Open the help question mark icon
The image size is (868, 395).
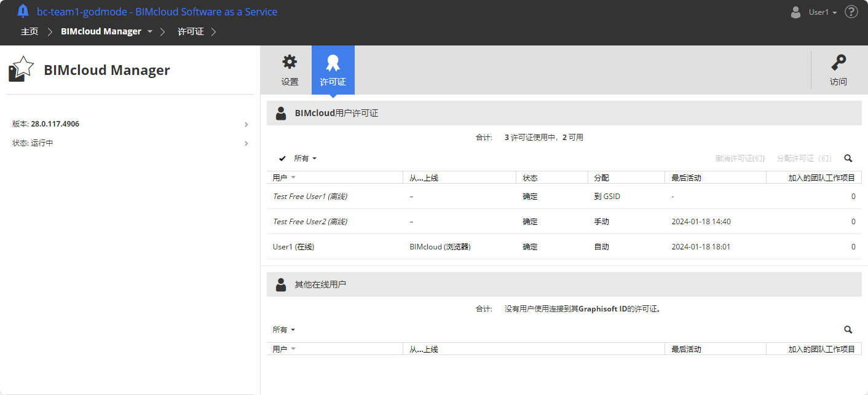(x=851, y=12)
